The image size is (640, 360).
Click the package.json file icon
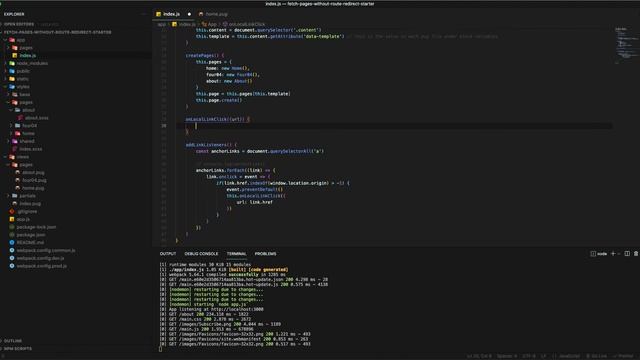[12, 235]
